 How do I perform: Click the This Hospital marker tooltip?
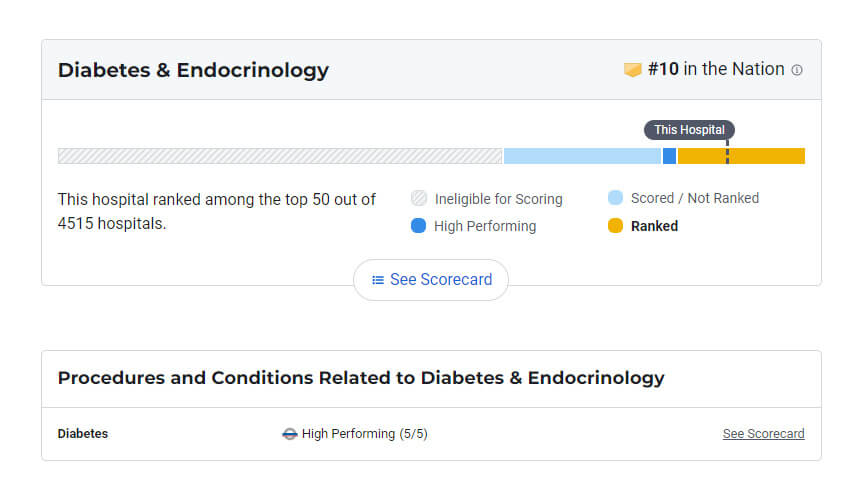(690, 130)
